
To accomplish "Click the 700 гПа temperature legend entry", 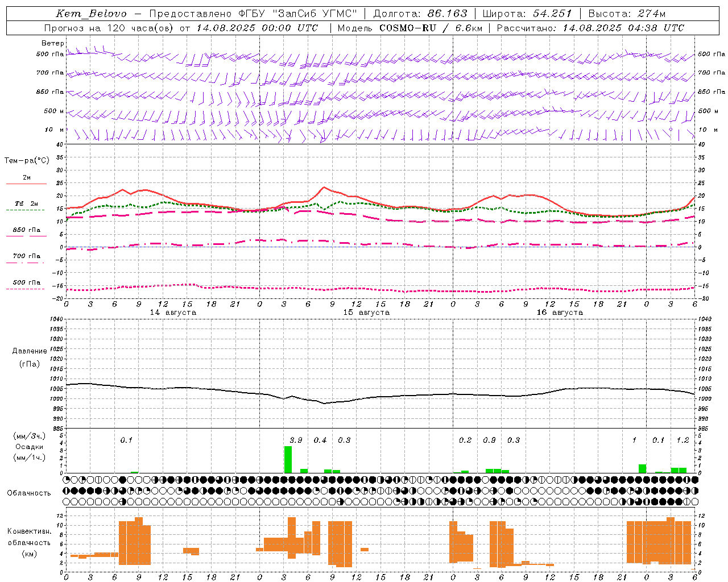I will pyautogui.click(x=27, y=256).
